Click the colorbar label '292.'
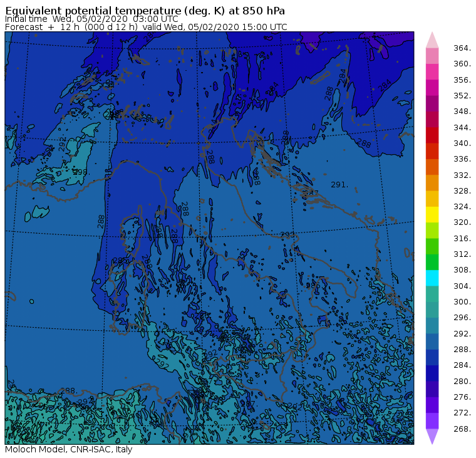Image resolution: width=476 pixels, height=458 pixels. click(x=462, y=334)
